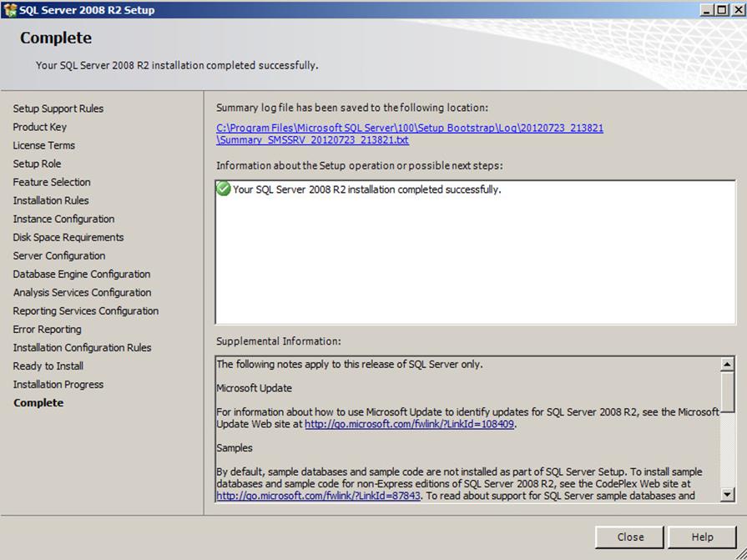Viewport: 747px width, 560px height.
Task: Click the green success checkmark icon
Action: point(224,189)
